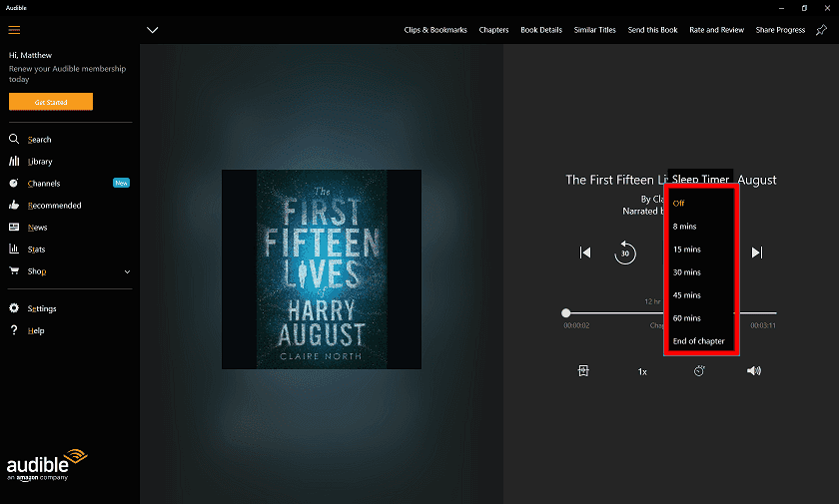839x504 pixels.
Task: Click the playback progress slider handle
Action: click(566, 312)
